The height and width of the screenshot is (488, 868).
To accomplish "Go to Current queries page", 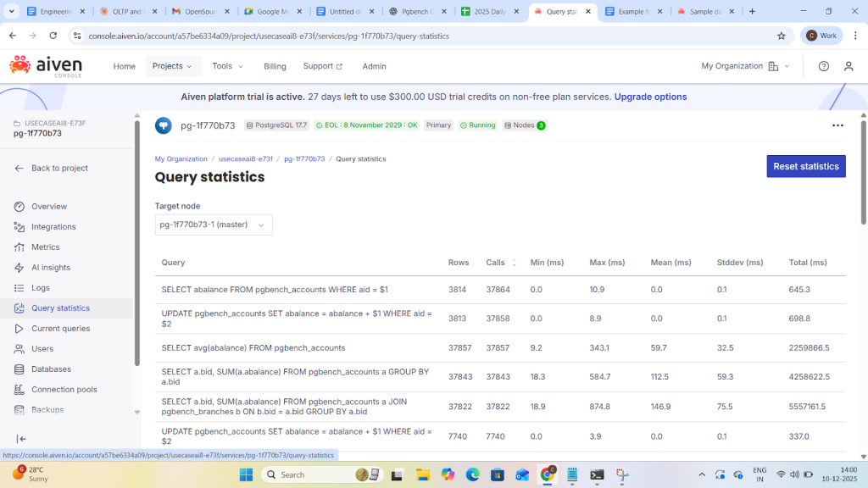I will pyautogui.click(x=60, y=329).
